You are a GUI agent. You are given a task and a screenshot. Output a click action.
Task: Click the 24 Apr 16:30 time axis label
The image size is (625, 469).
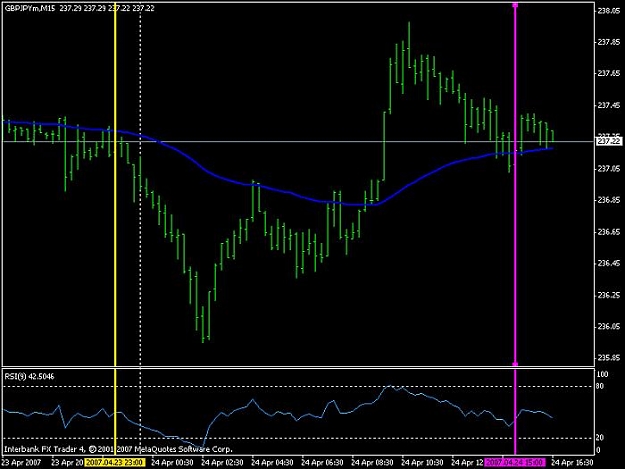tap(572, 463)
